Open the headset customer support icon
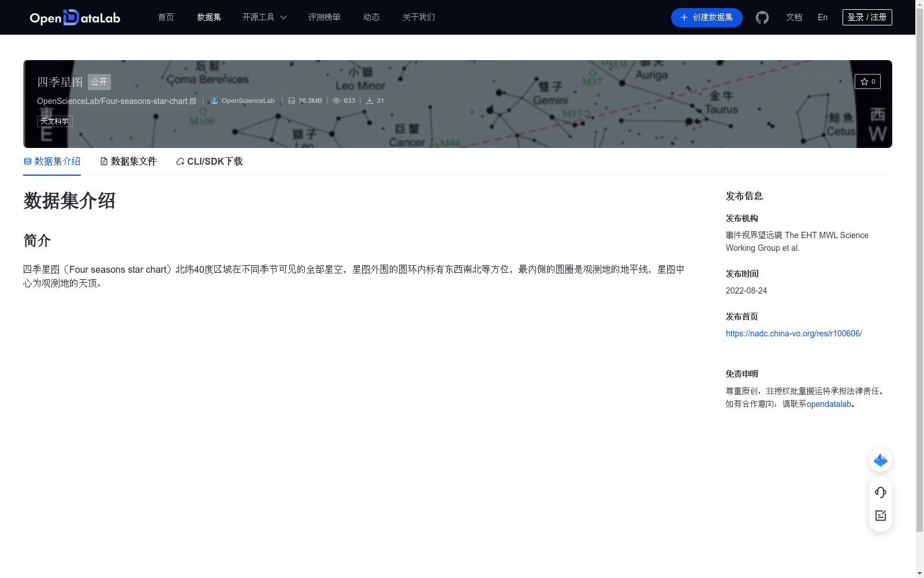Screen dimensions: 924x578 click(x=881, y=492)
